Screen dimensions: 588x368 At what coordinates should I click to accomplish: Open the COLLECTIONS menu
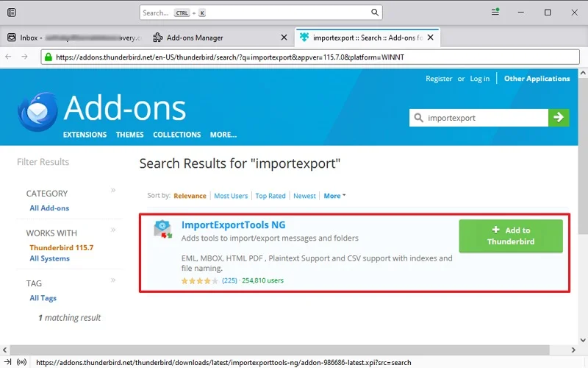[176, 135]
